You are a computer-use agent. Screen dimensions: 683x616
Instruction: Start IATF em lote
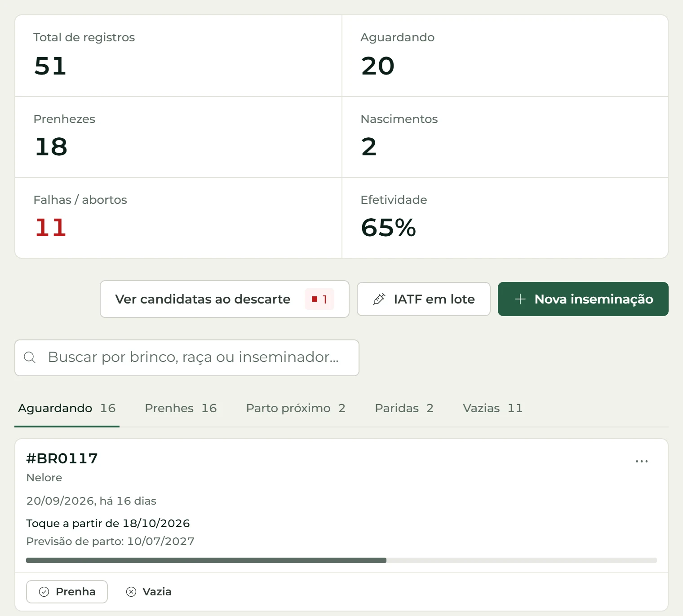424,299
